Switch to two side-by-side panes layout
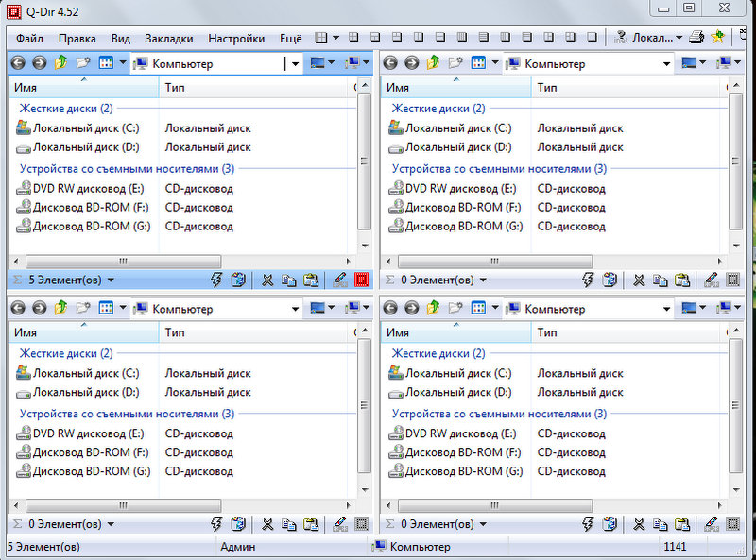756x560 pixels. (x=419, y=37)
